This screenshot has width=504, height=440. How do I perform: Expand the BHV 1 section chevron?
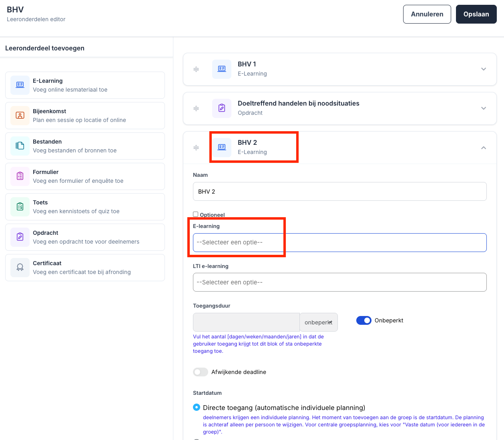484,69
